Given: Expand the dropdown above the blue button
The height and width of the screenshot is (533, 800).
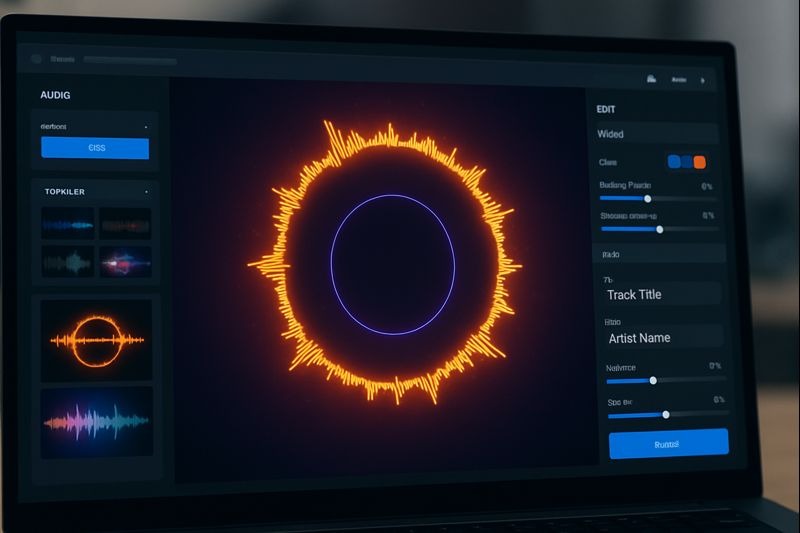Looking at the screenshot, I should [95, 128].
